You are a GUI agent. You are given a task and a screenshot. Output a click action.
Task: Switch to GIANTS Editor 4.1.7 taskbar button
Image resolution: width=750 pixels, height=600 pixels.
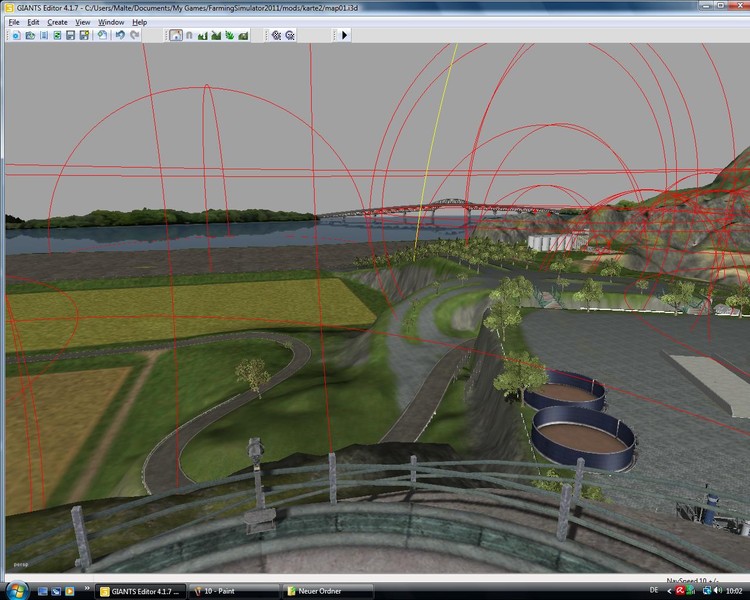tap(139, 591)
